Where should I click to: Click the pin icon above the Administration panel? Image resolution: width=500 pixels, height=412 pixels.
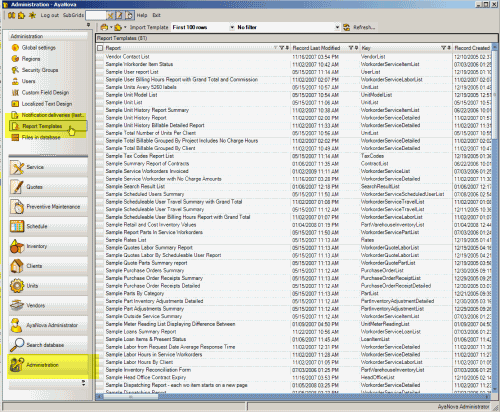click(x=88, y=25)
